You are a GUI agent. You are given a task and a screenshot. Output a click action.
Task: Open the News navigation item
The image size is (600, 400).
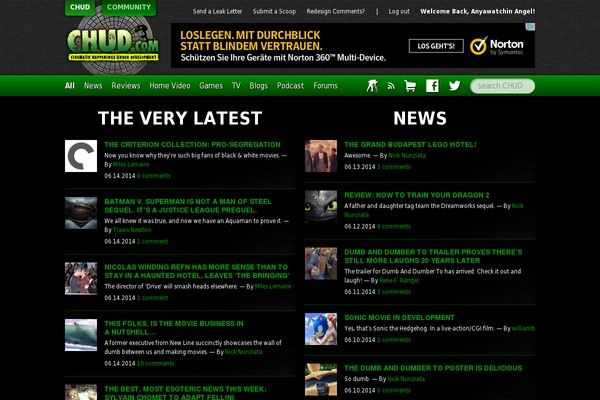coord(93,86)
